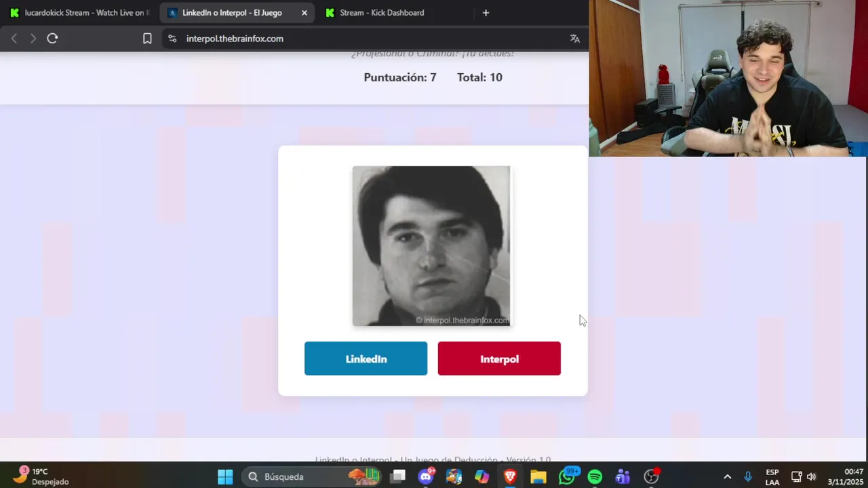This screenshot has height=488, width=868.
Task: Open the page translate icon
Action: click(575, 39)
